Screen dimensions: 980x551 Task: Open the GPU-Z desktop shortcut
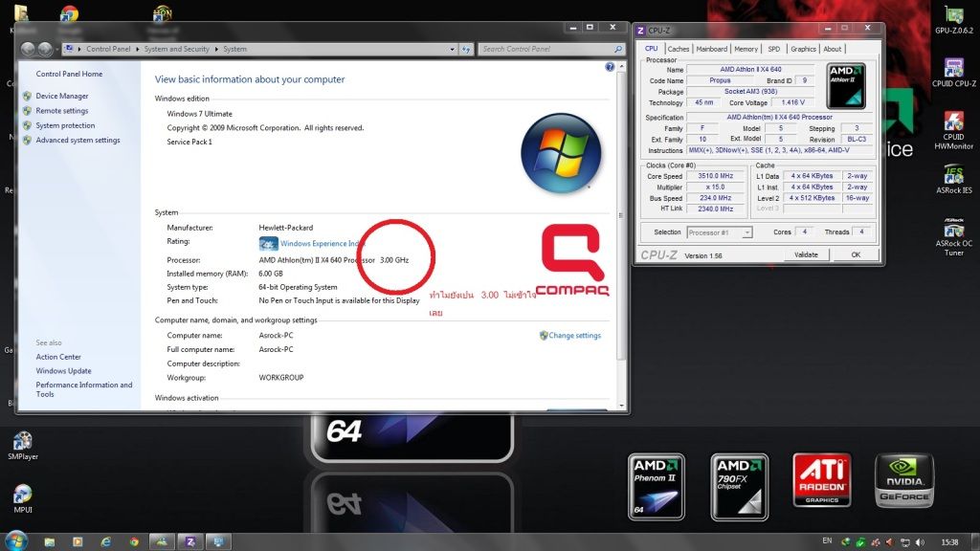(953, 15)
